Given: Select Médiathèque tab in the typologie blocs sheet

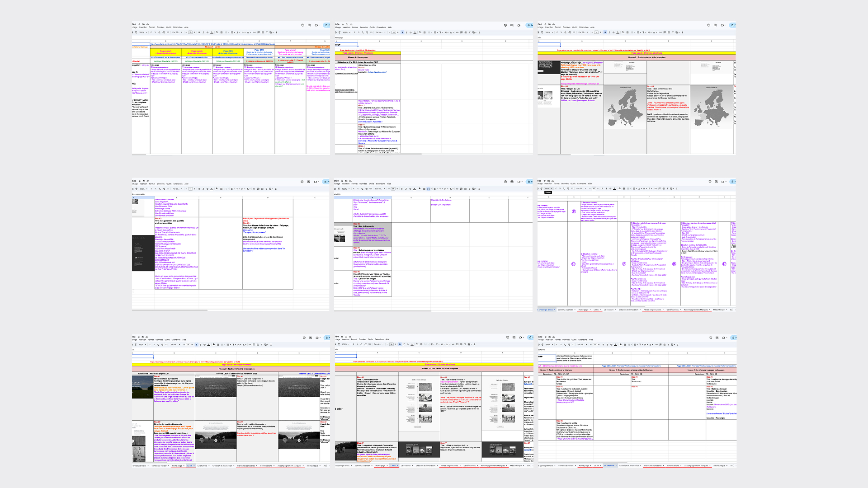Looking at the screenshot, I should pyautogui.click(x=719, y=310).
